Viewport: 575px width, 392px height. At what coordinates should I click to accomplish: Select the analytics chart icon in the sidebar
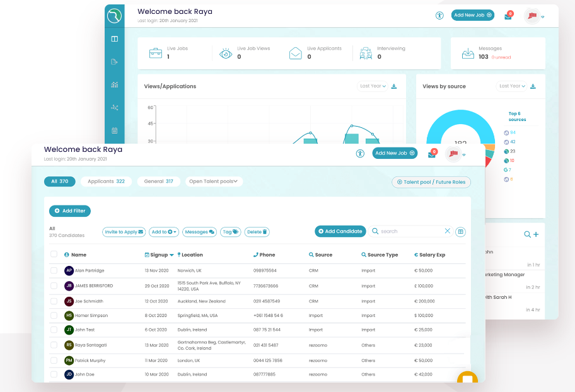pos(114,84)
